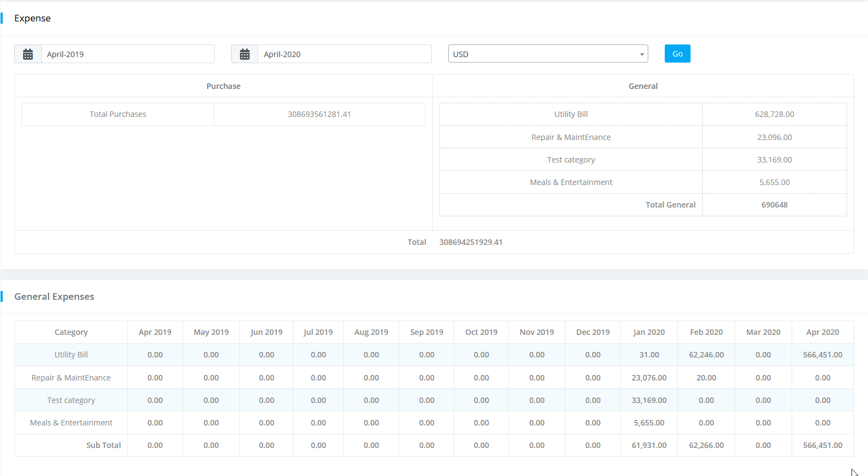Select the Purchase column header
This screenshot has width=868, height=476.
[223, 86]
